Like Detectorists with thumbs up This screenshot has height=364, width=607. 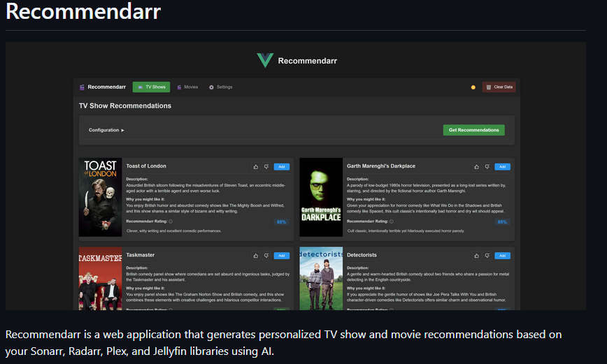(x=476, y=256)
